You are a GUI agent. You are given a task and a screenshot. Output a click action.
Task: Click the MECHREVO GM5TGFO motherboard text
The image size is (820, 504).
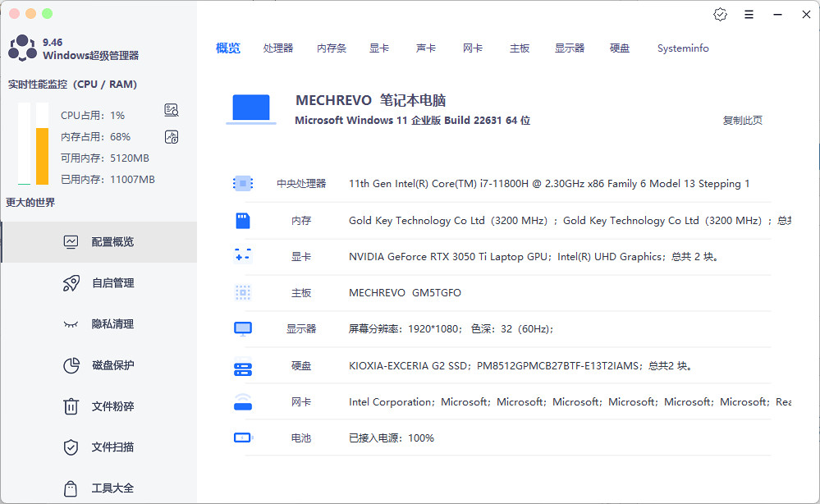point(405,293)
